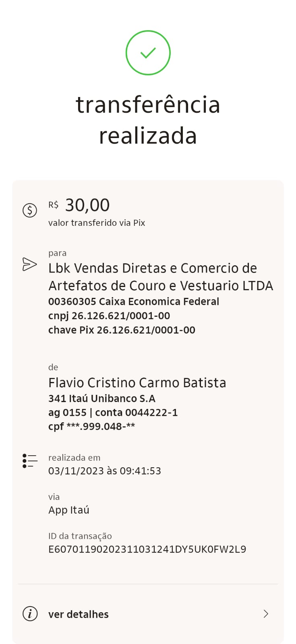296x644 pixels.
Task: Click the green checkmark success icon
Action: (x=148, y=53)
